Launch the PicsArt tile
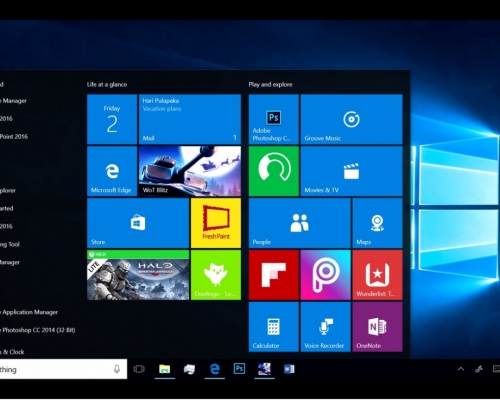The image size is (500, 400). click(325, 275)
